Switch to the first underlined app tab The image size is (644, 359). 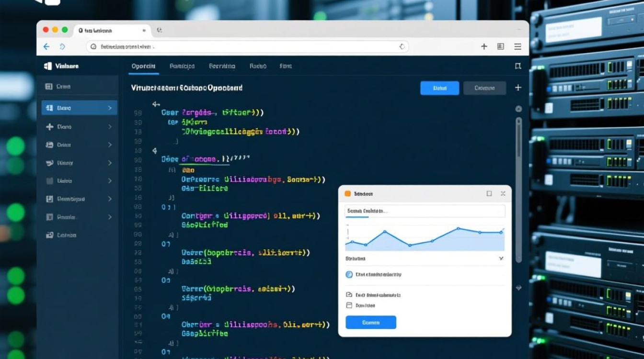click(x=143, y=66)
